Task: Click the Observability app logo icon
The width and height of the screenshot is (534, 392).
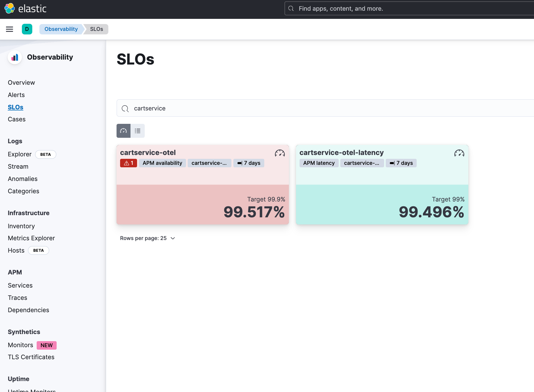Action: pyautogui.click(x=15, y=57)
